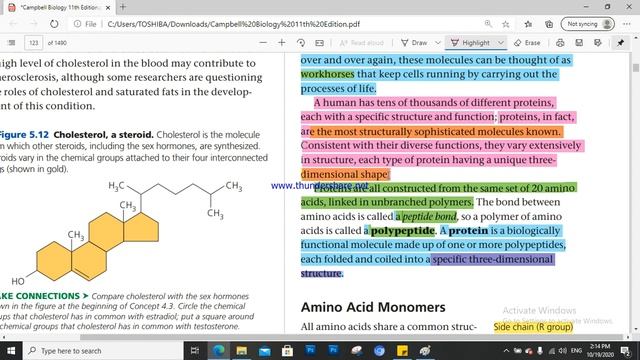Open the Windows Start menu
This screenshot has width=640, height=360.
(x=11, y=351)
